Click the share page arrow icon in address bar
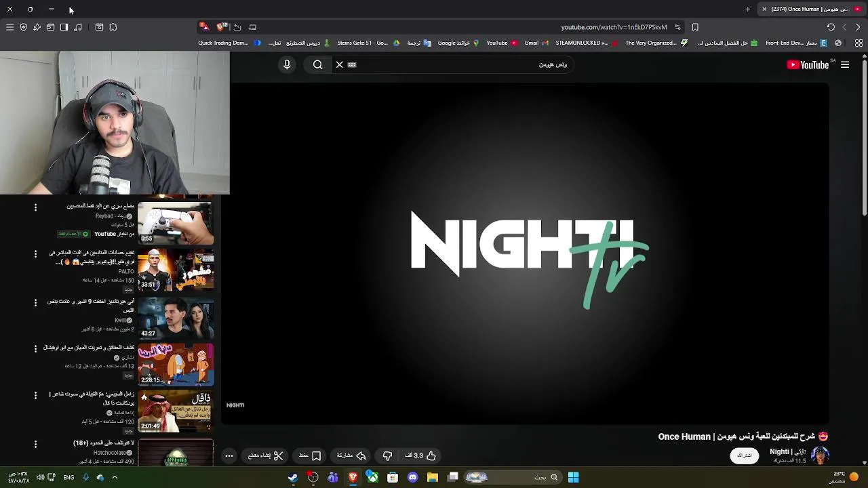Image resolution: width=868 pixels, height=488 pixels. pos(237,27)
